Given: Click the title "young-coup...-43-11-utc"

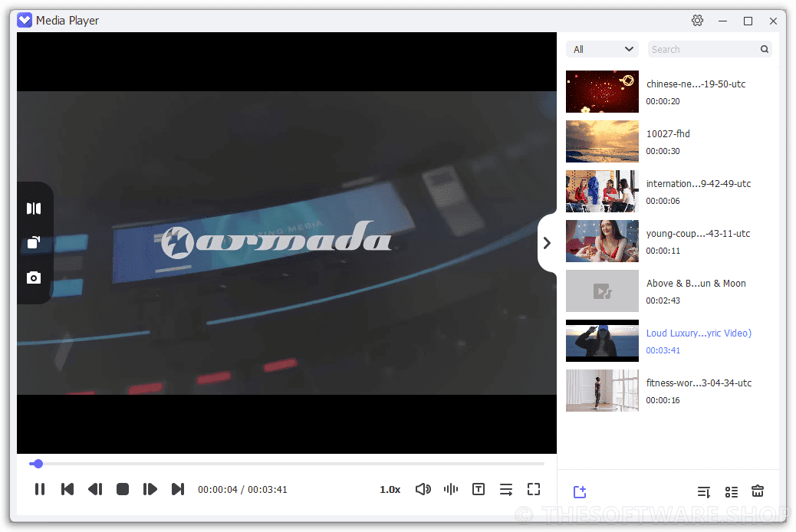Looking at the screenshot, I should click(698, 234).
